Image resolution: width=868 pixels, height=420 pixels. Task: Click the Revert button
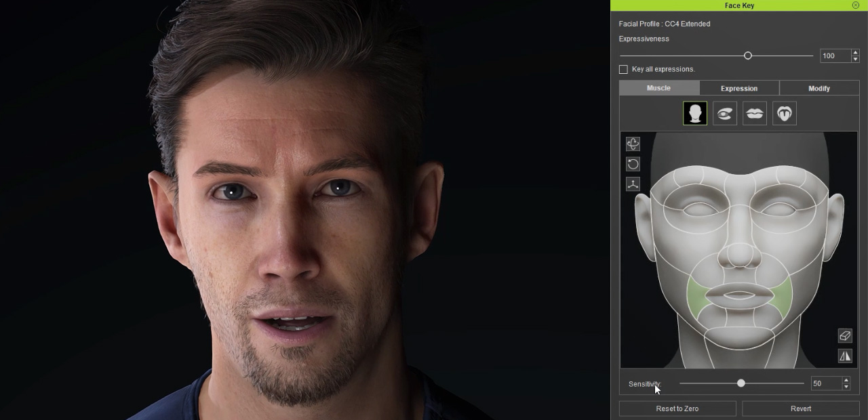coord(801,408)
